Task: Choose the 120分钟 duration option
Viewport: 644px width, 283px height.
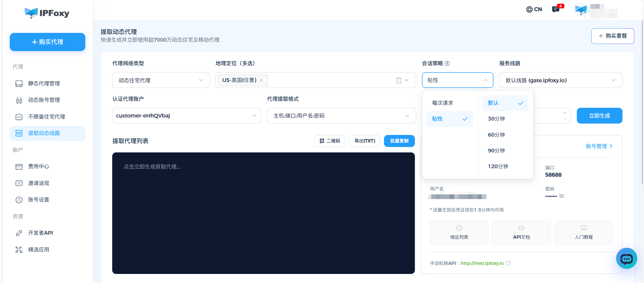Action: coord(506,167)
